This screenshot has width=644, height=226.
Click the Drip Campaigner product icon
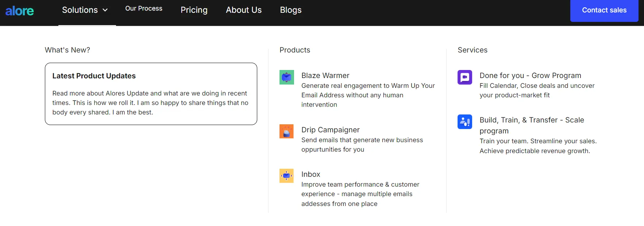pos(286,132)
